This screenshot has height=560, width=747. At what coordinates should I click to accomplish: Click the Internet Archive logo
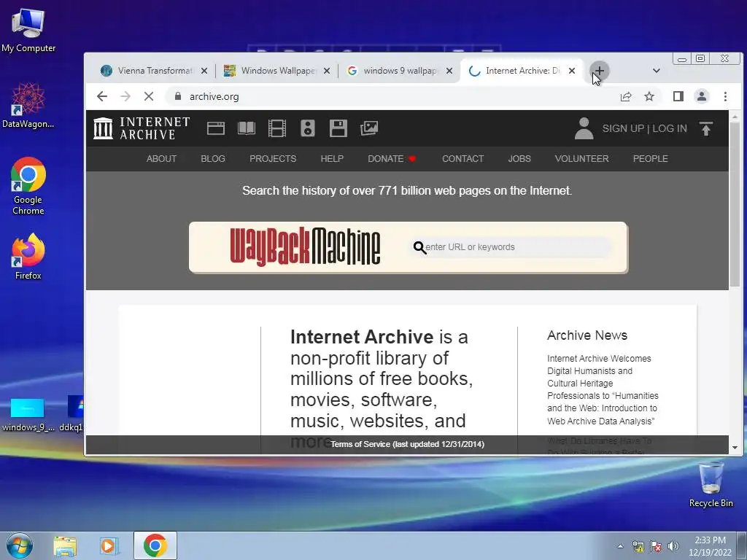pos(142,128)
